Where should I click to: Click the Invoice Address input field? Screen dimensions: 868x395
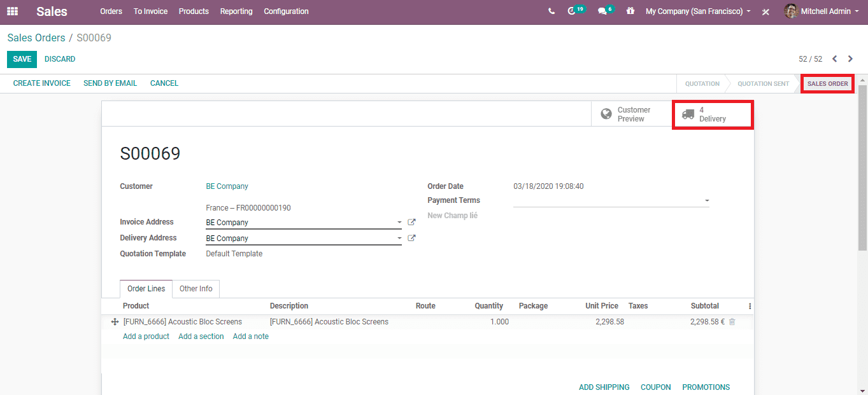(x=298, y=223)
